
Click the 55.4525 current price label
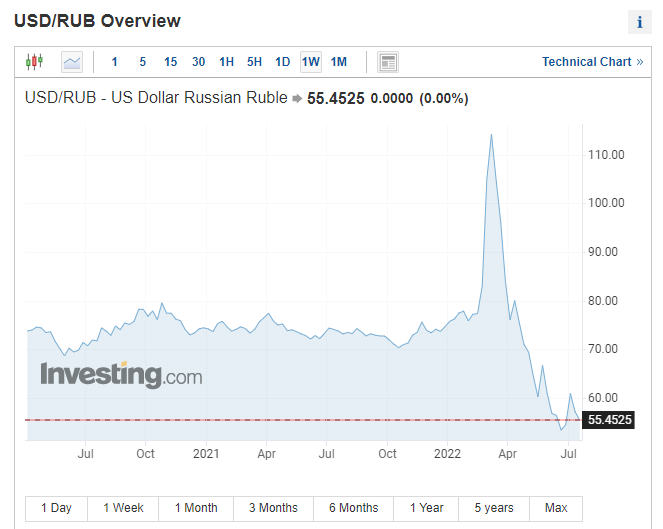tap(609, 420)
